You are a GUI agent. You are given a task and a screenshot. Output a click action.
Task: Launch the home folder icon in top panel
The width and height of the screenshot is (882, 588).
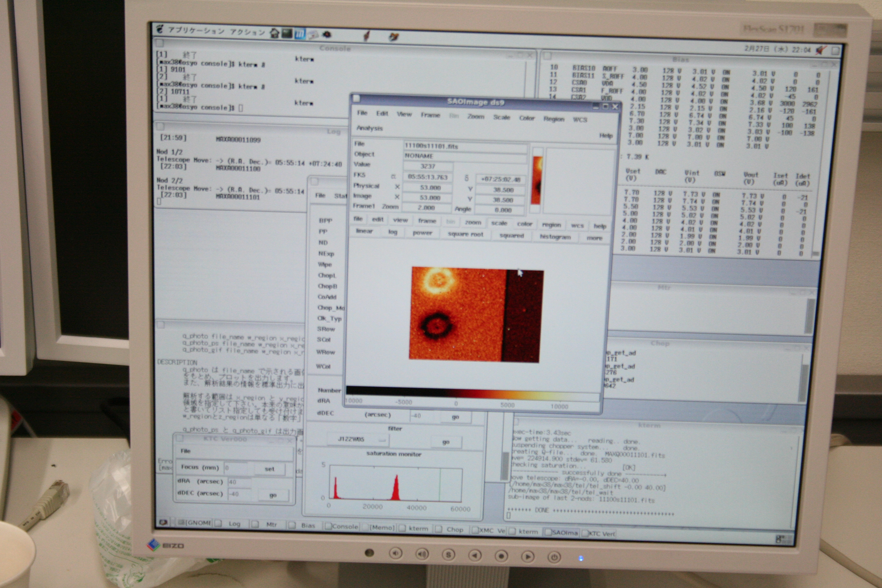pyautogui.click(x=275, y=33)
